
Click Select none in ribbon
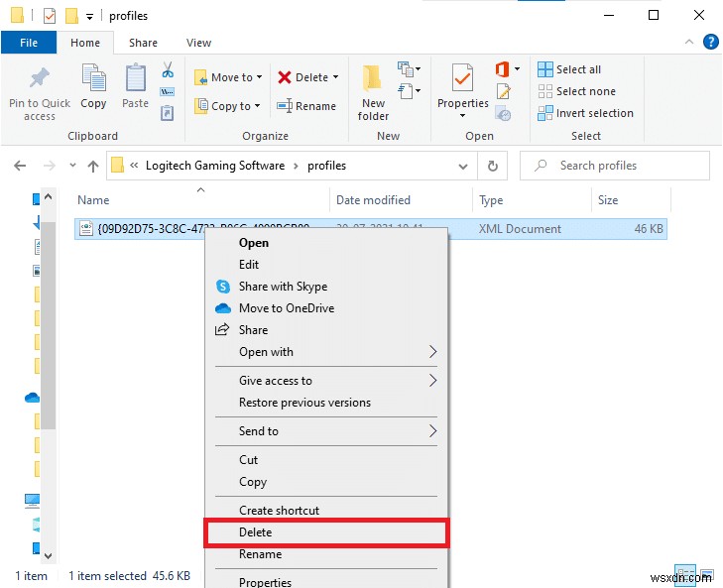[577, 91]
